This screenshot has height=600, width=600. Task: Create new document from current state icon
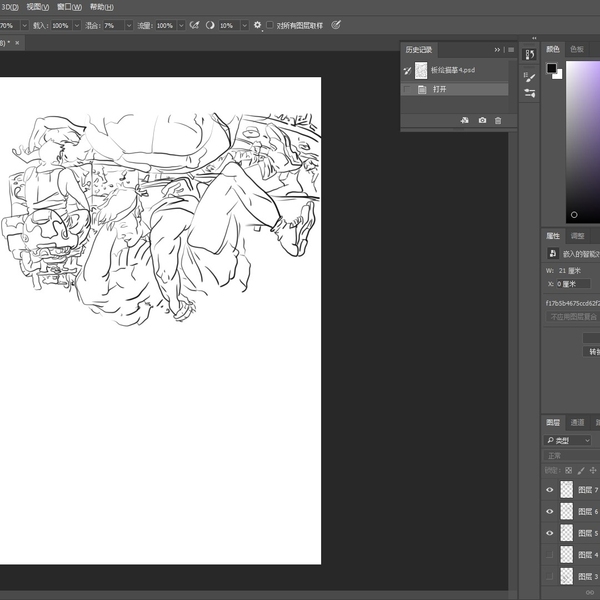(465, 120)
